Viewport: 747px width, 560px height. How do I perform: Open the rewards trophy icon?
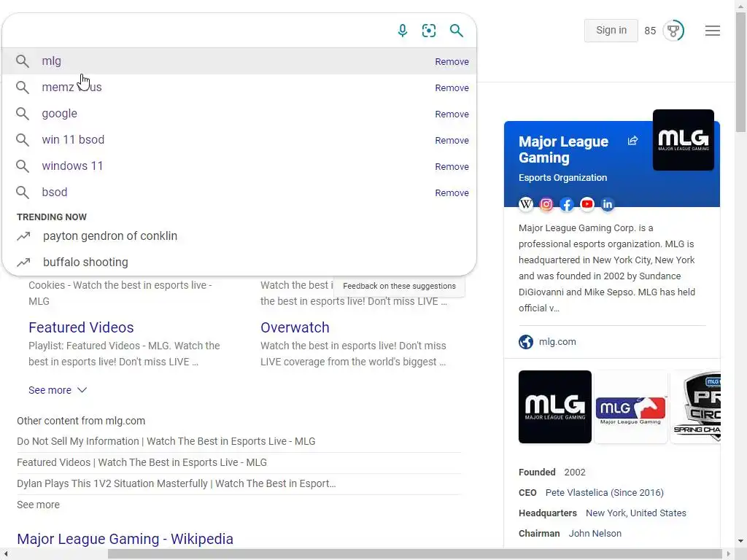[673, 31]
